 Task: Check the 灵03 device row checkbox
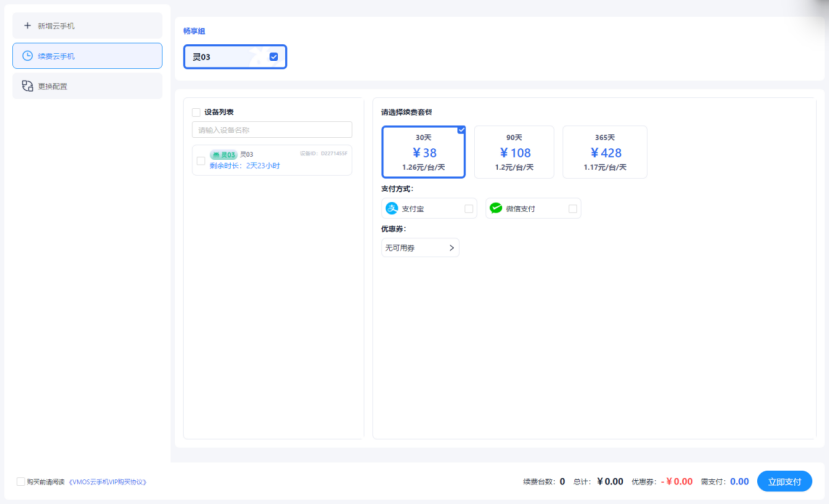[x=201, y=160]
